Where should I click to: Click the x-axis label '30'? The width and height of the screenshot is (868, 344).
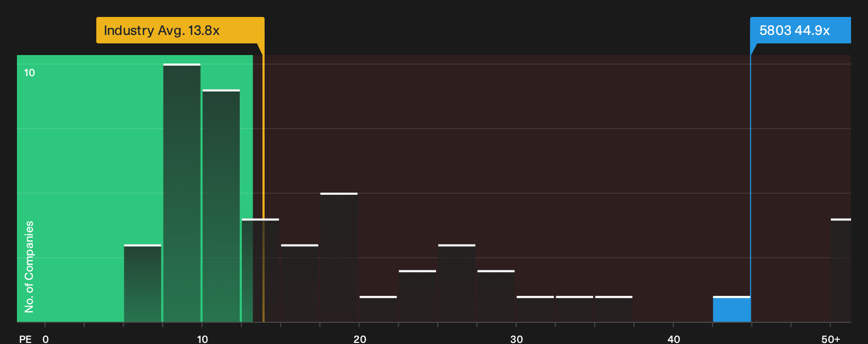click(517, 339)
